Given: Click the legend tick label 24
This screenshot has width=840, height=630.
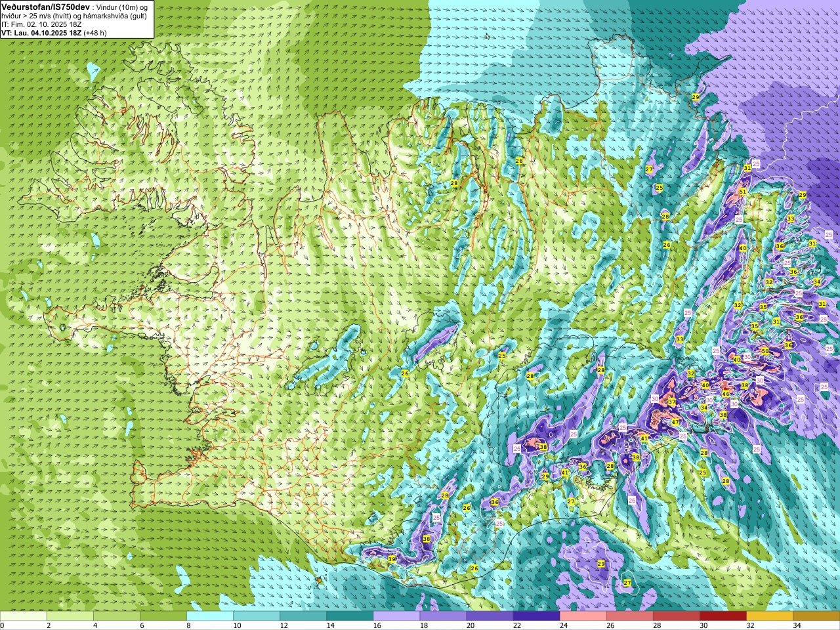Looking at the screenshot, I should pyautogui.click(x=563, y=625).
